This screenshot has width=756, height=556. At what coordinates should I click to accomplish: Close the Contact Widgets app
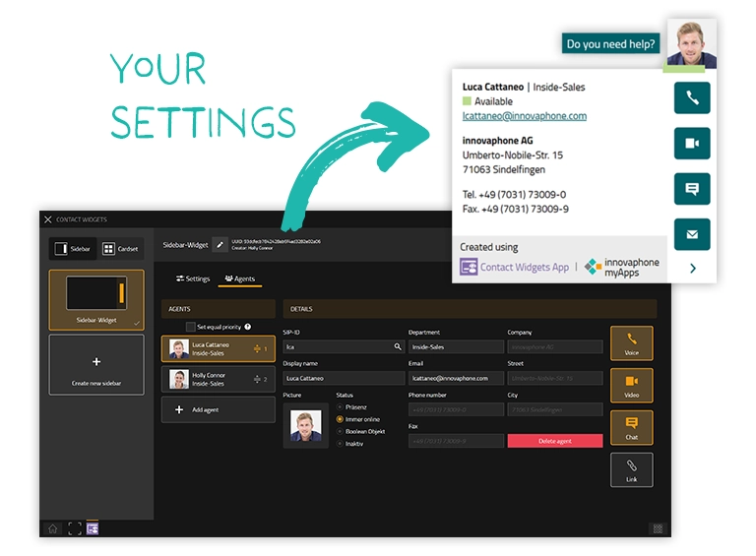[47, 219]
